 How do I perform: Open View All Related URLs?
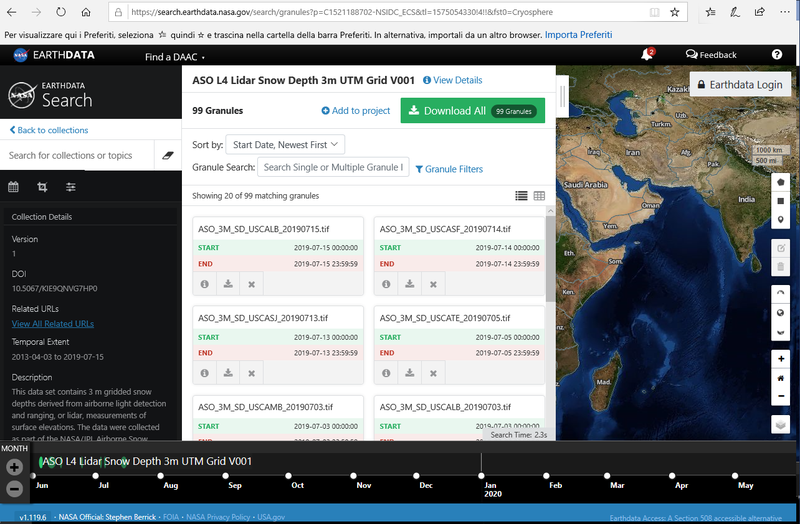pyautogui.click(x=53, y=323)
